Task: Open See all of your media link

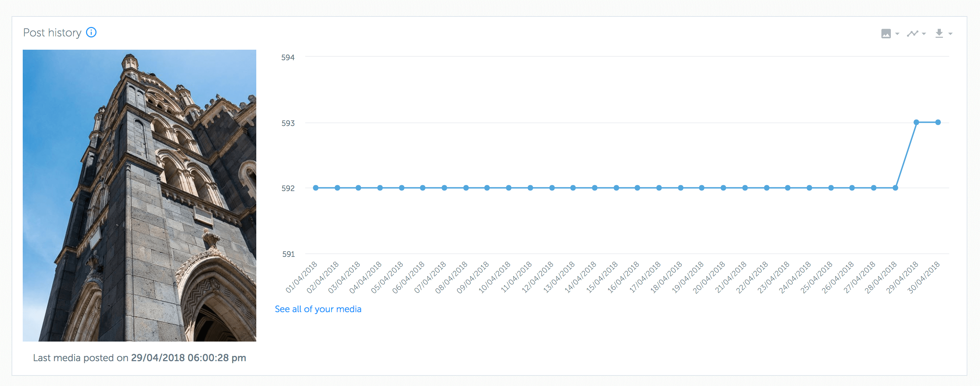Action: click(318, 309)
